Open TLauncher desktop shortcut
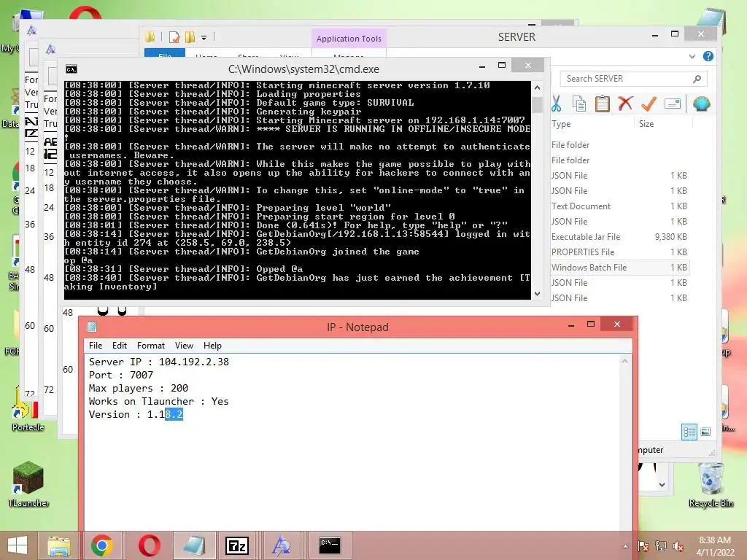 [x=28, y=484]
